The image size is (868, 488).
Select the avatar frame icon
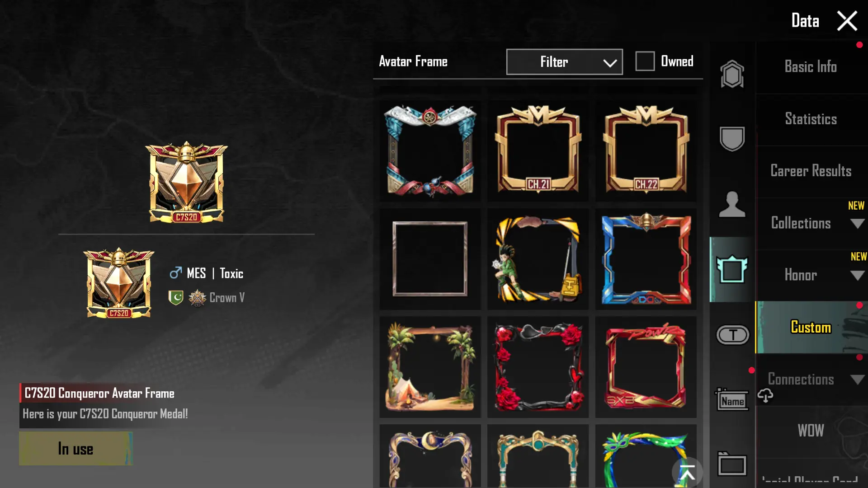(x=732, y=269)
